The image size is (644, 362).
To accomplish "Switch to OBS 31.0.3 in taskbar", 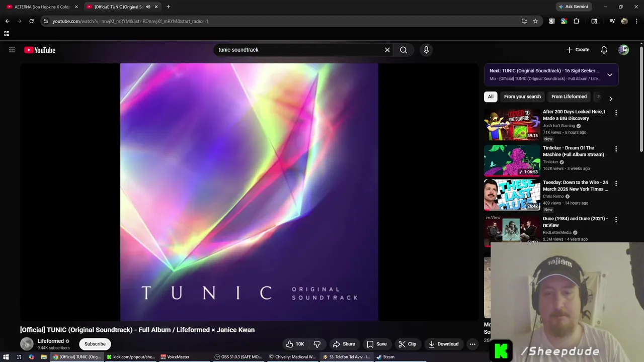I will click(238, 357).
